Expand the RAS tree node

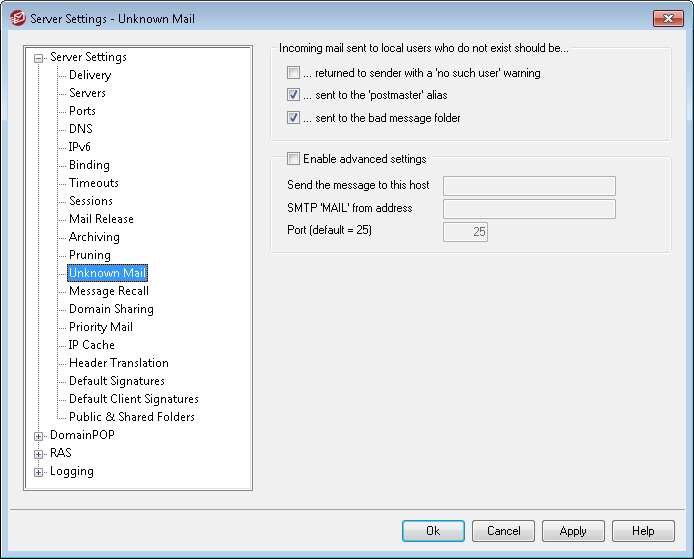[39, 454]
